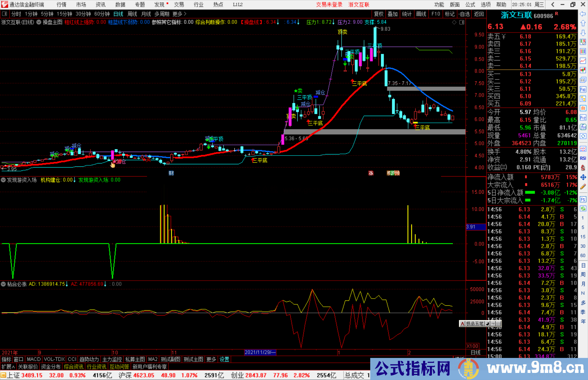
Task: Select sidebar period 日
Action: point(583,265)
